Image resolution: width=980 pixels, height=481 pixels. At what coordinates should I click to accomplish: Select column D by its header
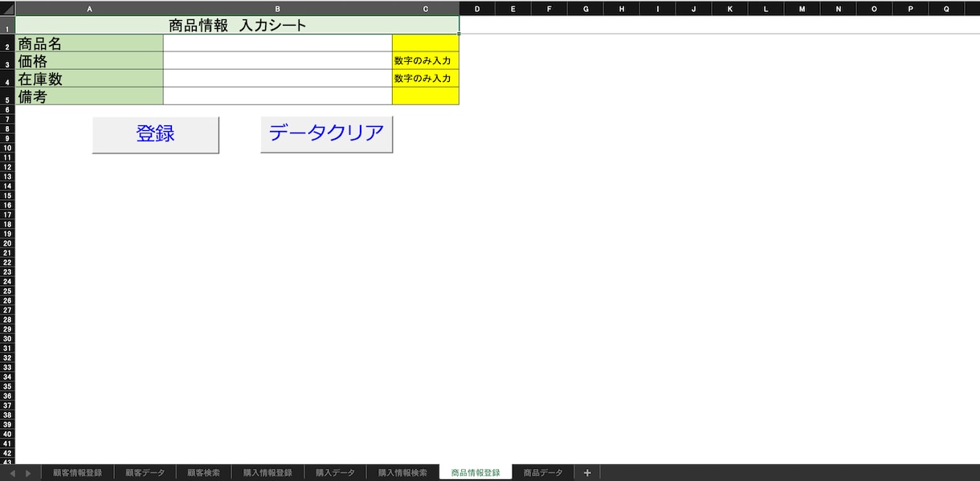point(477,8)
